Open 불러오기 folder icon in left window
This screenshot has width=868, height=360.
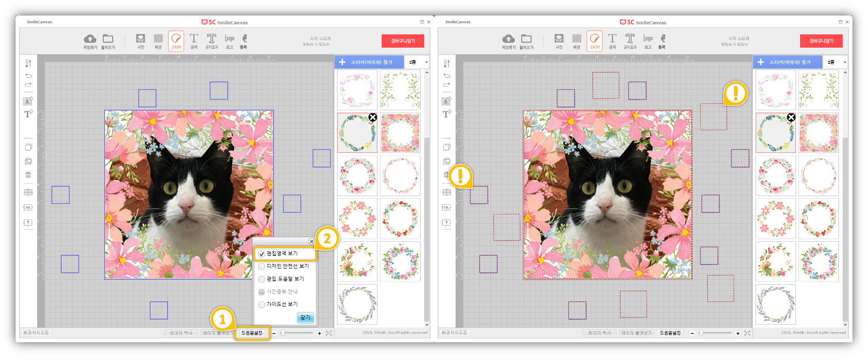click(x=108, y=39)
